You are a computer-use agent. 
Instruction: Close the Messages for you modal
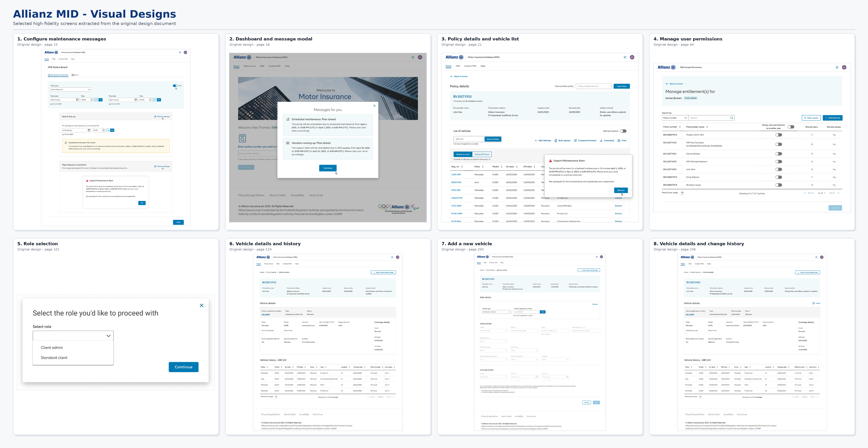click(x=374, y=106)
